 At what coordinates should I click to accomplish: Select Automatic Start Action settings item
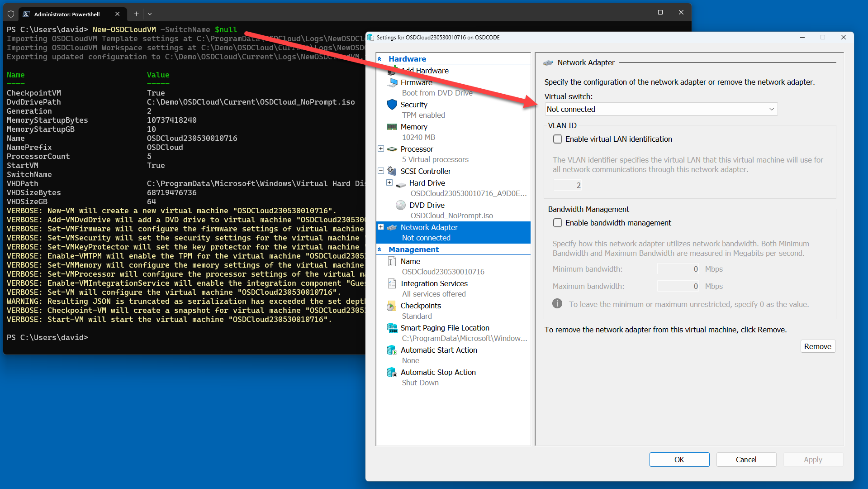(x=438, y=350)
